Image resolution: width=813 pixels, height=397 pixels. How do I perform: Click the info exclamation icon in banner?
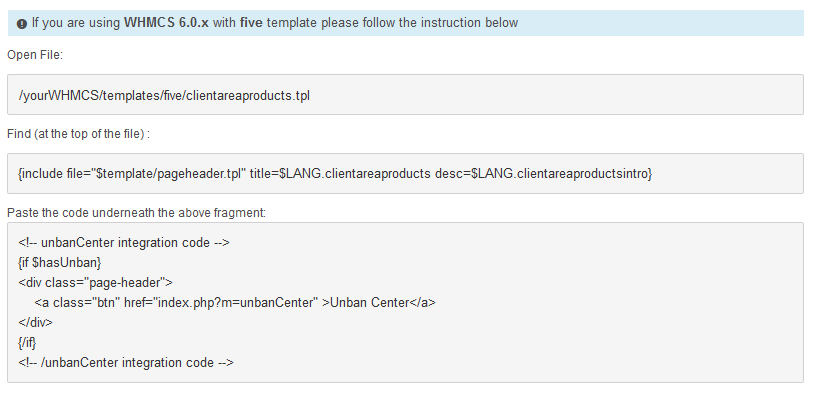(22, 24)
